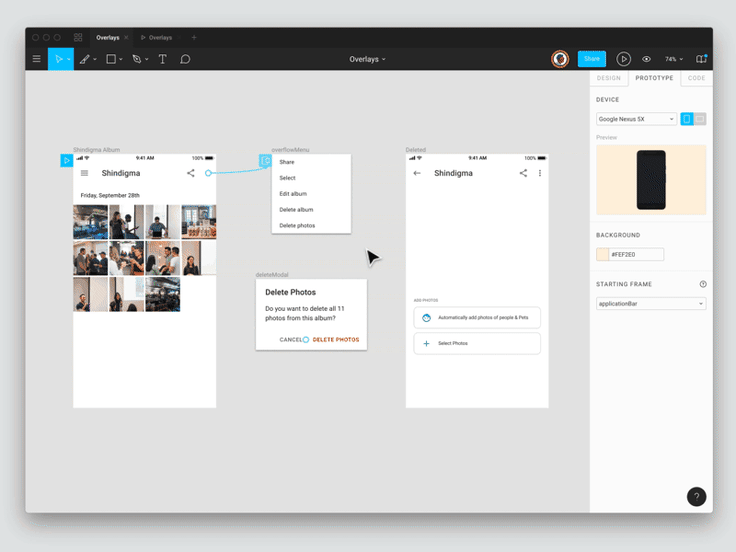Click the Present play button
The image size is (736, 552).
pos(624,59)
